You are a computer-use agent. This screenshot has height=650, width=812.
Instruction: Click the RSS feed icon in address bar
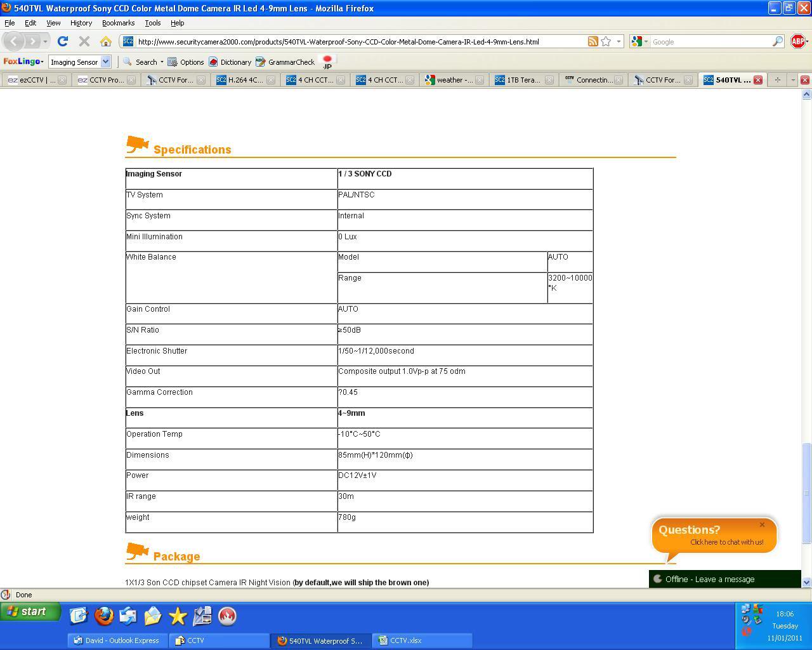click(x=593, y=41)
